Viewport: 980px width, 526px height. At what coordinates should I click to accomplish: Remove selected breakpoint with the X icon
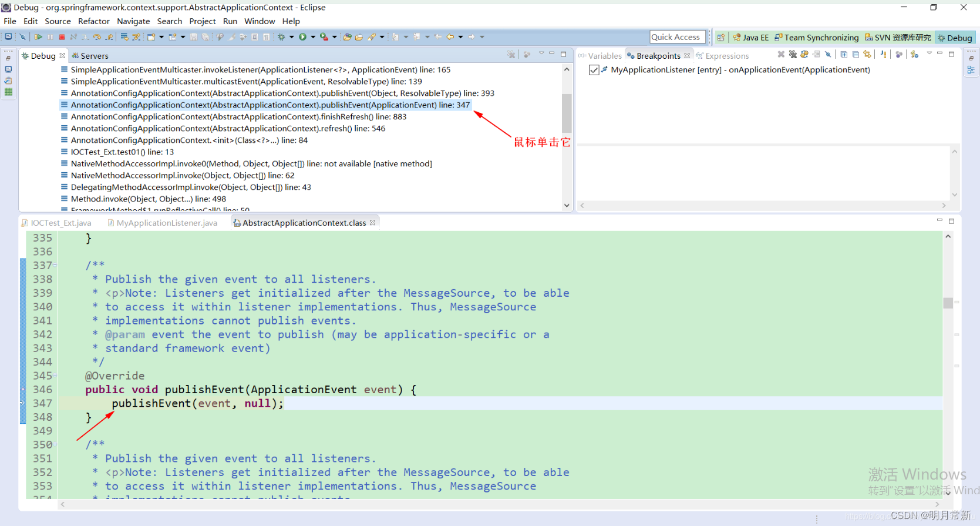click(781, 54)
